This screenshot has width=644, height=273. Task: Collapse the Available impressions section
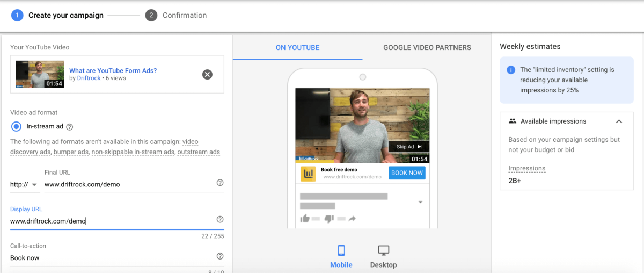coord(619,121)
